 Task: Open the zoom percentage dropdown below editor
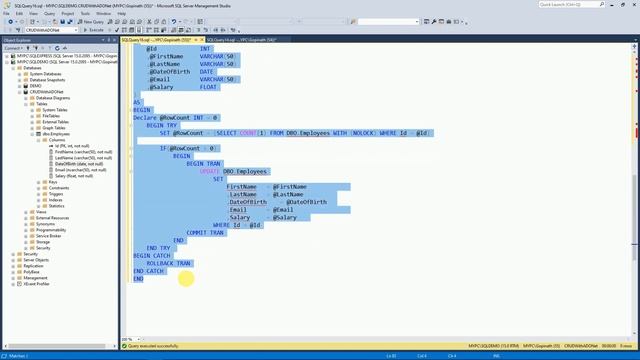tap(139, 339)
